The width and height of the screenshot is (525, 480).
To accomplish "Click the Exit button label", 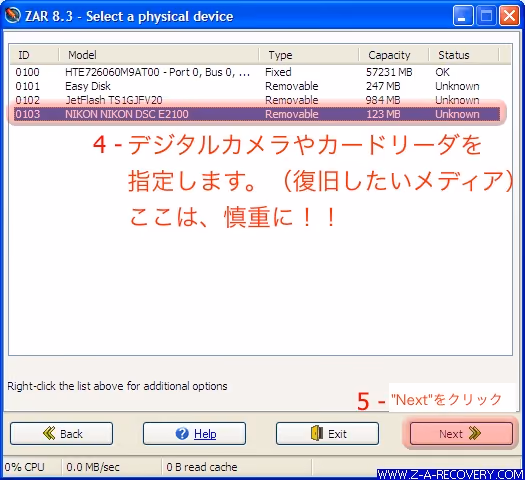I will [x=337, y=434].
